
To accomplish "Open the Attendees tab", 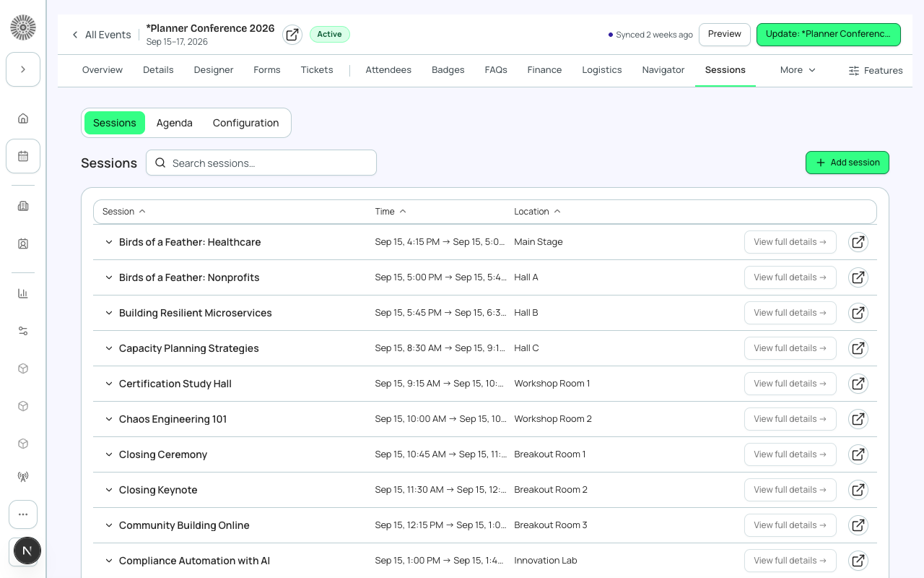I will tap(388, 70).
